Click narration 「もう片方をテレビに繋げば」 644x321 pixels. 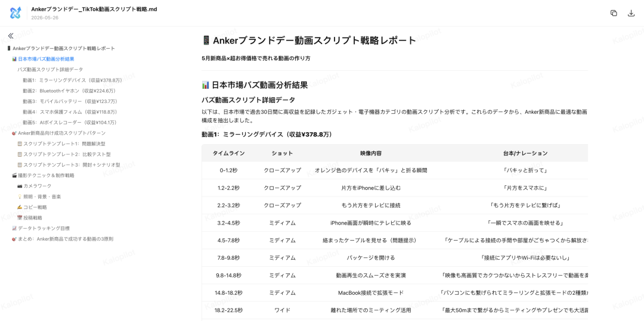525,205
